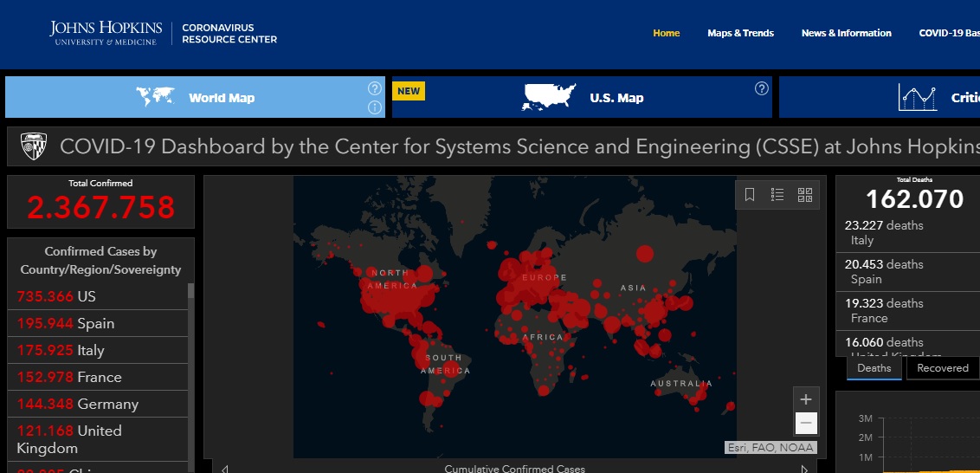Click the AUSTRALIA map label

pyautogui.click(x=681, y=384)
